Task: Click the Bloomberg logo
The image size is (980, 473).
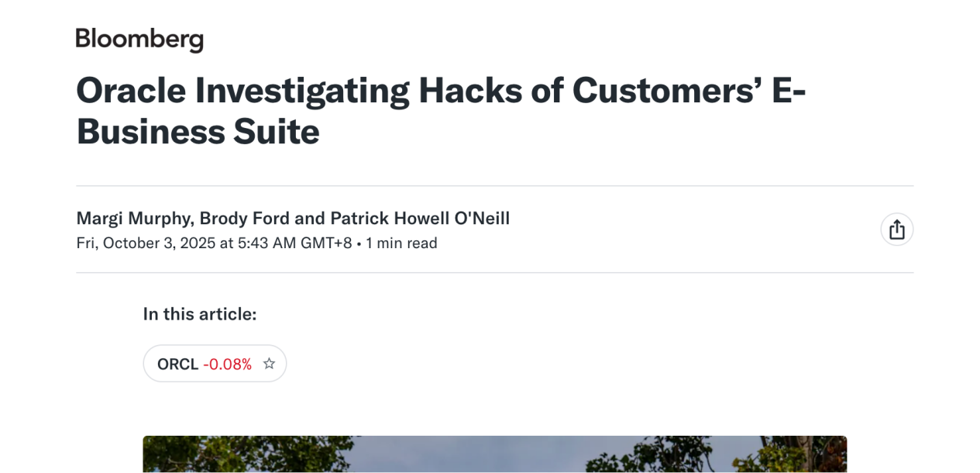Action: click(x=139, y=39)
